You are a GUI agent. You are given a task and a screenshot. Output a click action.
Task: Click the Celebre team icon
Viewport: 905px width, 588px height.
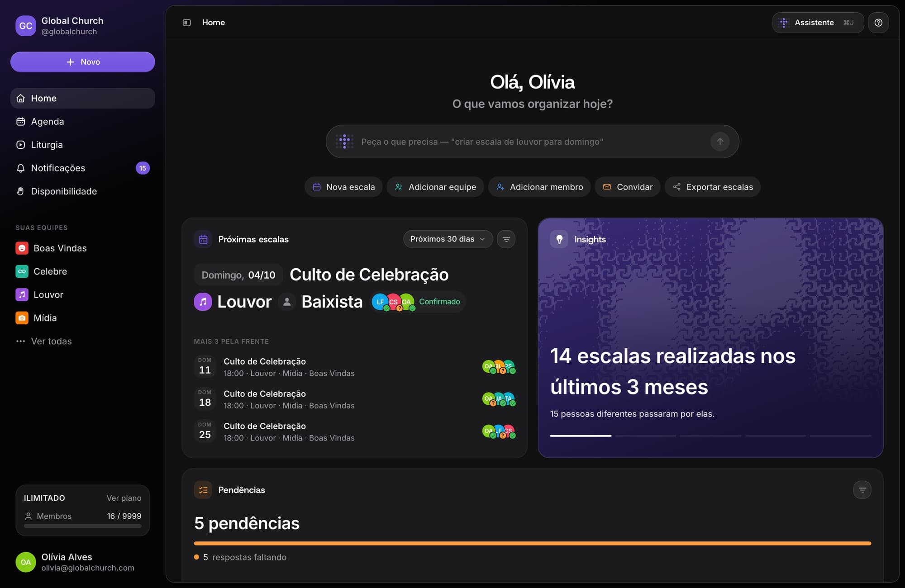pyautogui.click(x=22, y=271)
